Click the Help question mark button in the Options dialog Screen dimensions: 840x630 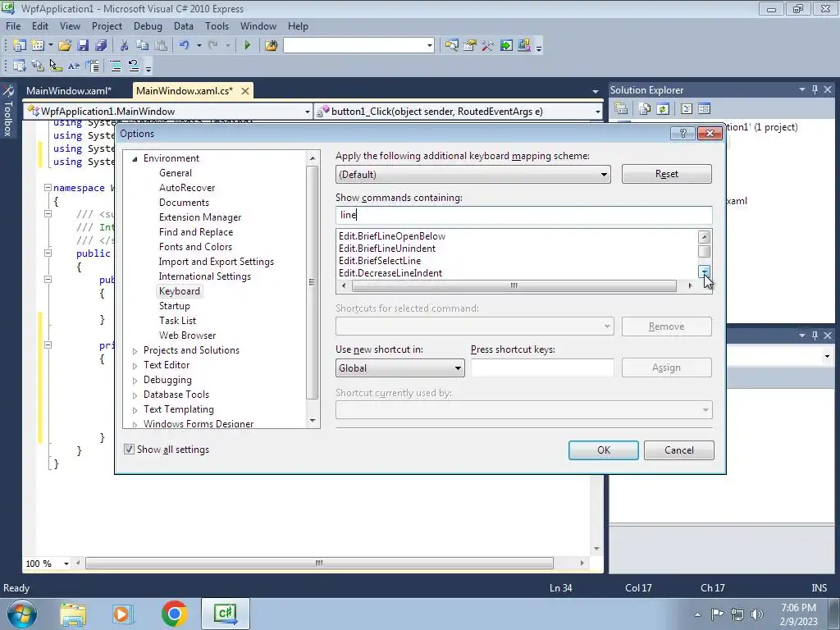(x=682, y=134)
